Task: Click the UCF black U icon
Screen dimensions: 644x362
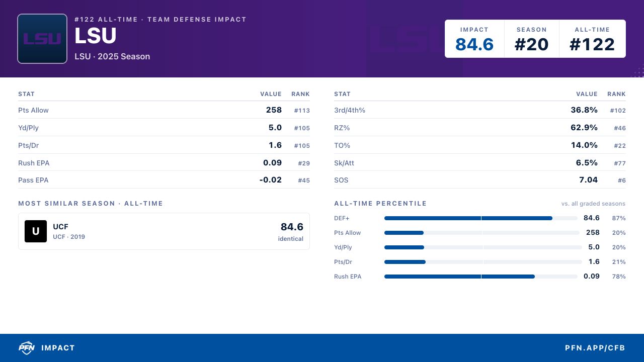Action: point(36,231)
